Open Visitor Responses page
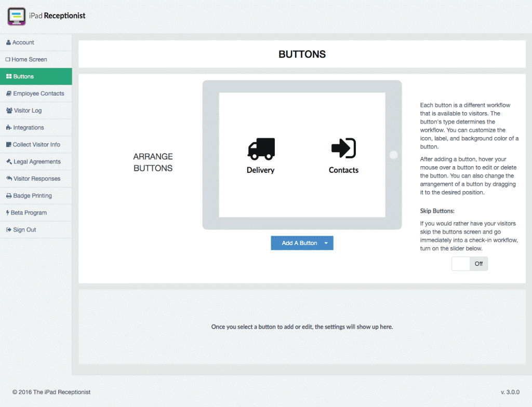Image resolution: width=532 pixels, height=407 pixels. [36, 179]
